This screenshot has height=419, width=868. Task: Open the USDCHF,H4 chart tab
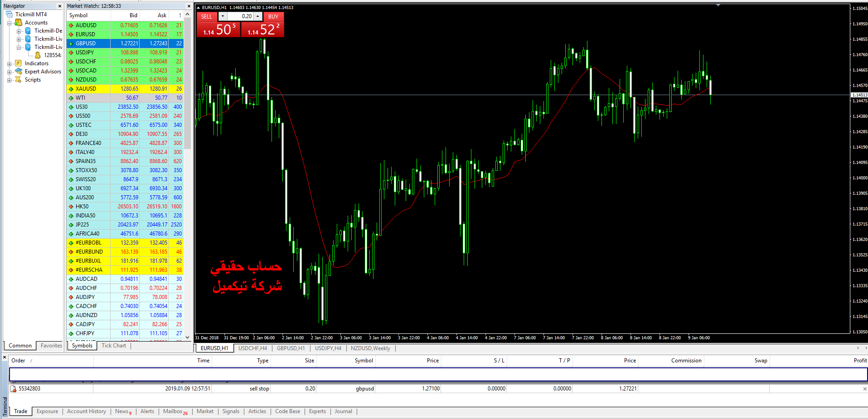coord(252,348)
